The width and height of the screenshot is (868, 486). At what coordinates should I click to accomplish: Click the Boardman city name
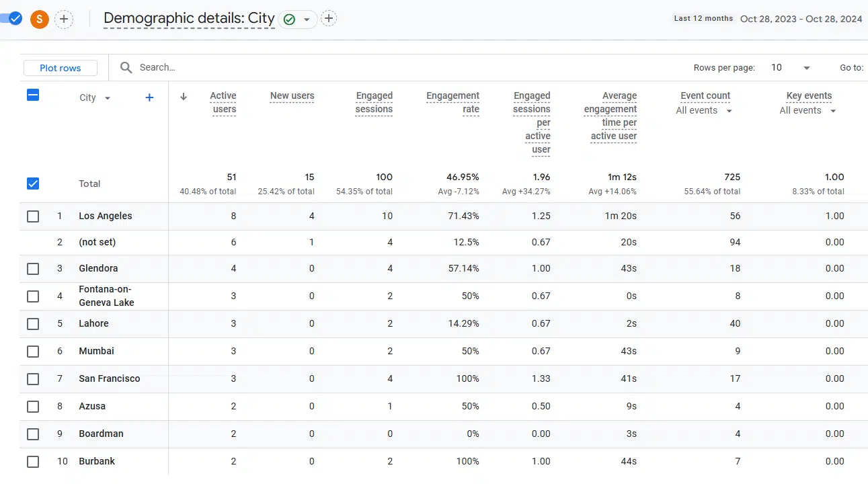(101, 434)
